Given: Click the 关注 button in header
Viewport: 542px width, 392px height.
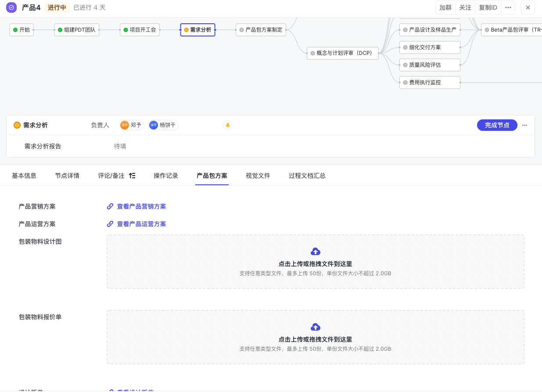Looking at the screenshot, I should tap(465, 7).
